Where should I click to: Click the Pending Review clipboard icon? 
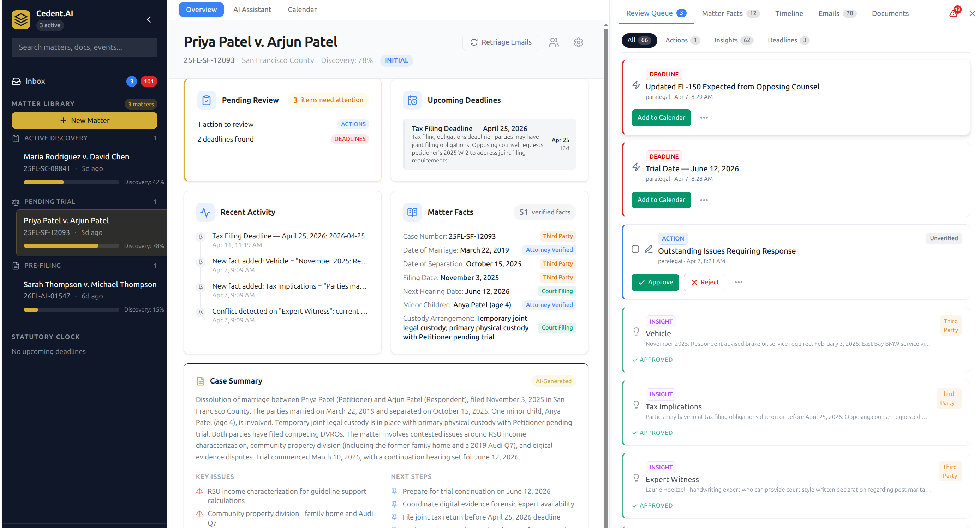point(206,100)
